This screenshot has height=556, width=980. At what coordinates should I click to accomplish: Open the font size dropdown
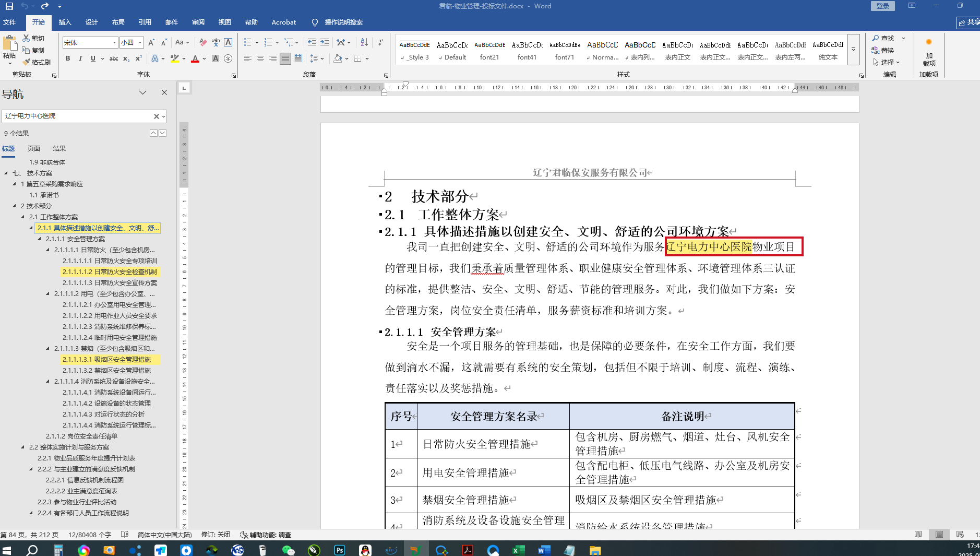[x=140, y=42]
